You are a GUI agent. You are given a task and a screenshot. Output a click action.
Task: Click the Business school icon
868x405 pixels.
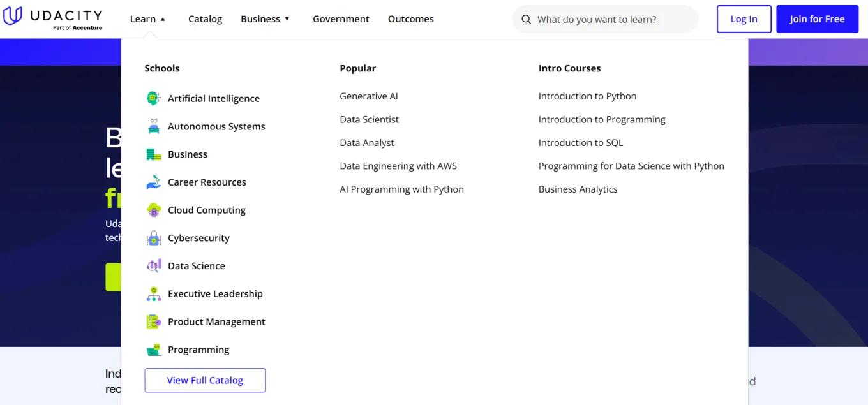click(153, 154)
